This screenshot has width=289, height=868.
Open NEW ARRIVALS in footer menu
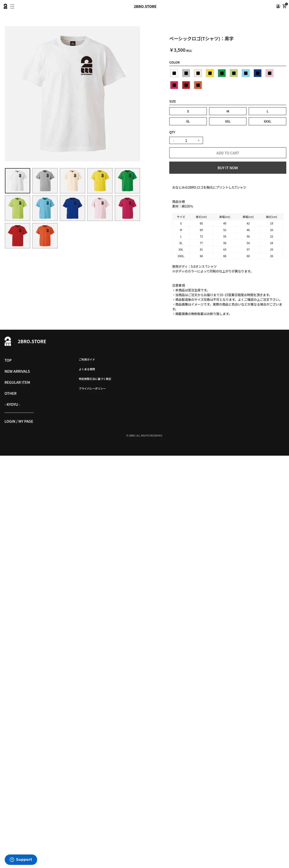tap(17, 371)
